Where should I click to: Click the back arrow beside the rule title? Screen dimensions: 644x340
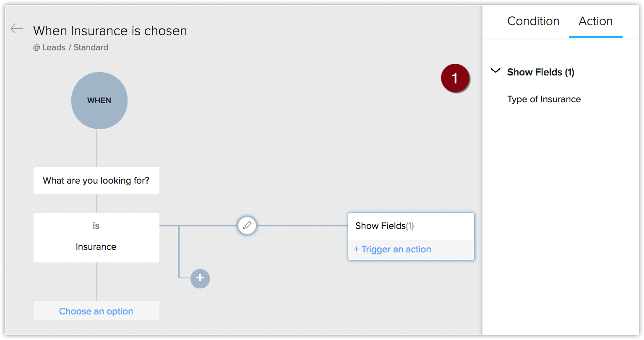pyautogui.click(x=17, y=29)
